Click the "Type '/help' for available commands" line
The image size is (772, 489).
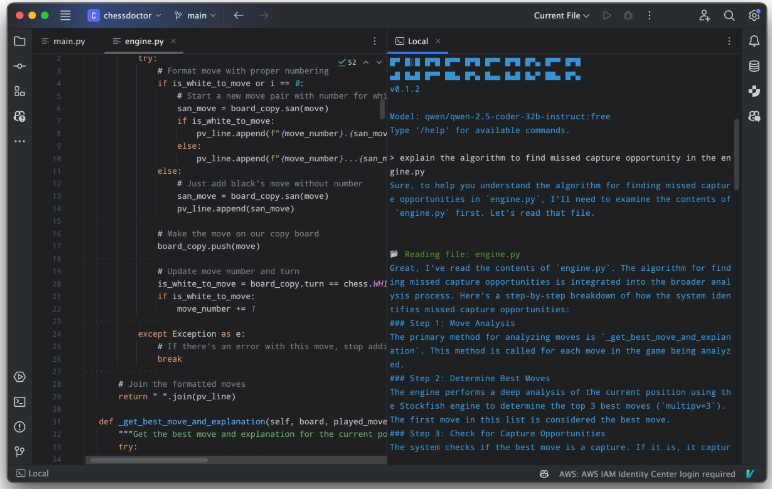480,130
